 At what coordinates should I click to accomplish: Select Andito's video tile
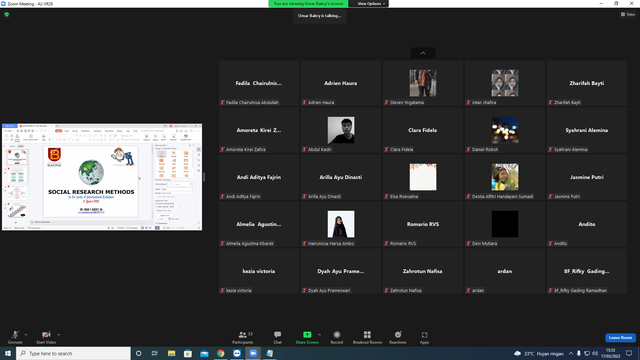(x=587, y=224)
